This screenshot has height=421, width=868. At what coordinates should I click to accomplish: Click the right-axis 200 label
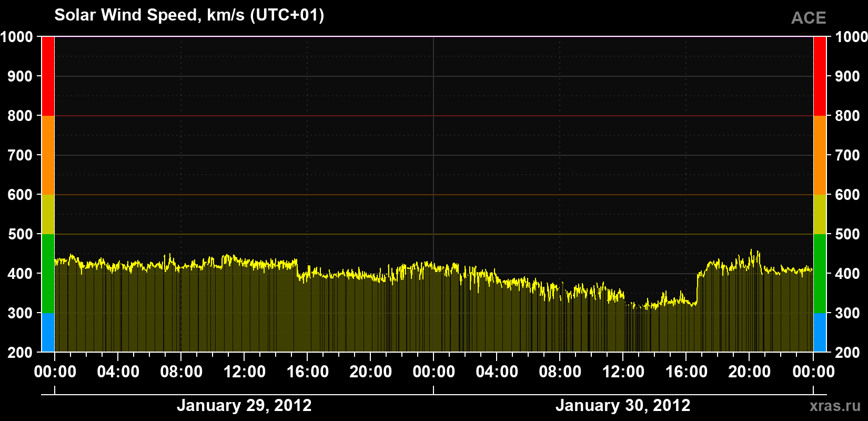point(847,353)
